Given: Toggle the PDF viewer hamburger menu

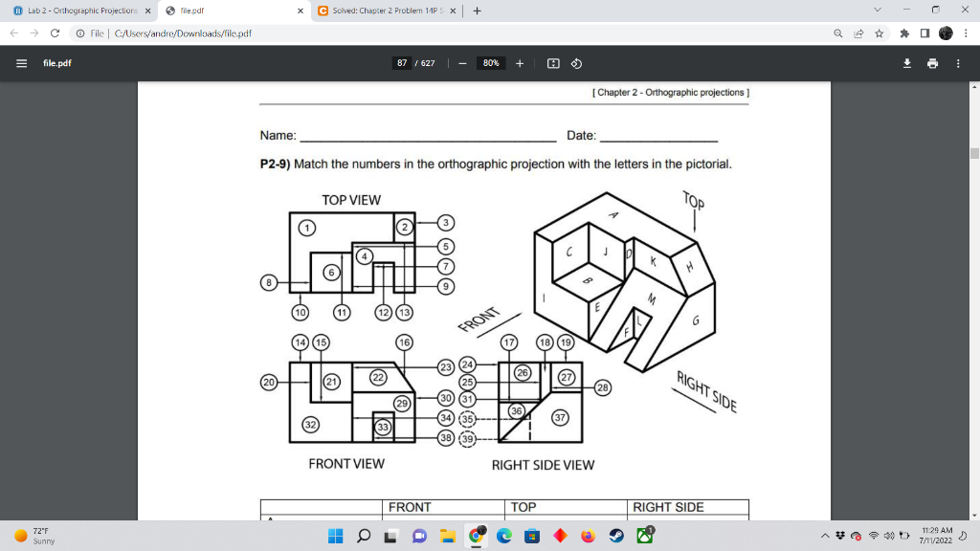Looking at the screenshot, I should [21, 63].
